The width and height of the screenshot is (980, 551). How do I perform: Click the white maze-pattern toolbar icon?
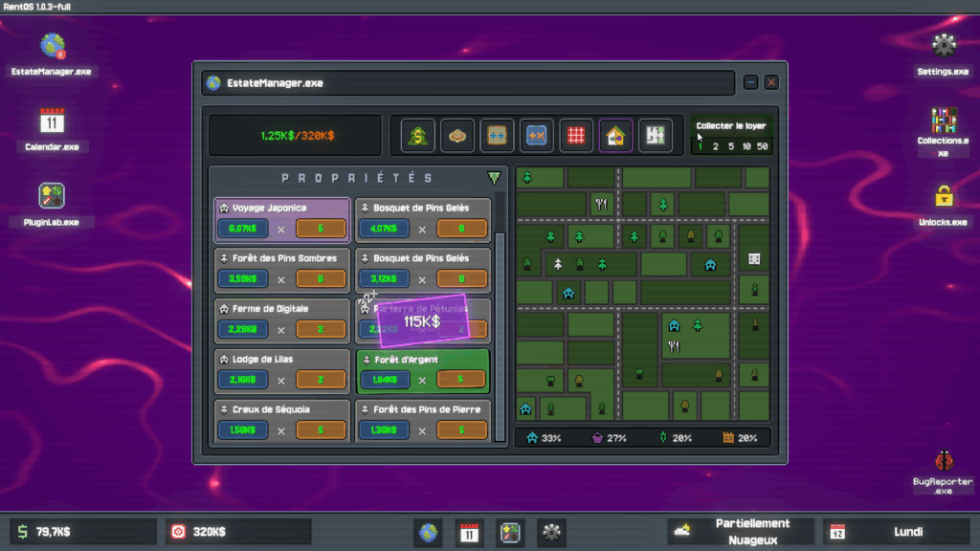(x=655, y=136)
